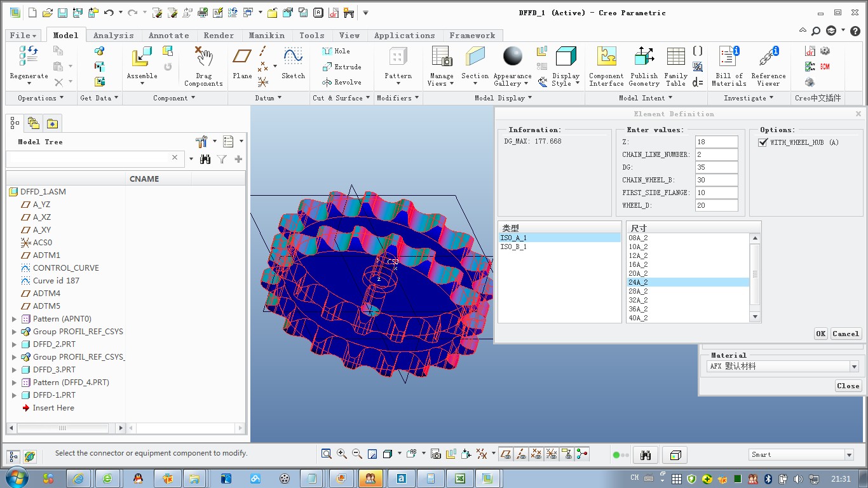
Task: Expand the Pattern (APNT0) tree node
Action: coord(15,319)
